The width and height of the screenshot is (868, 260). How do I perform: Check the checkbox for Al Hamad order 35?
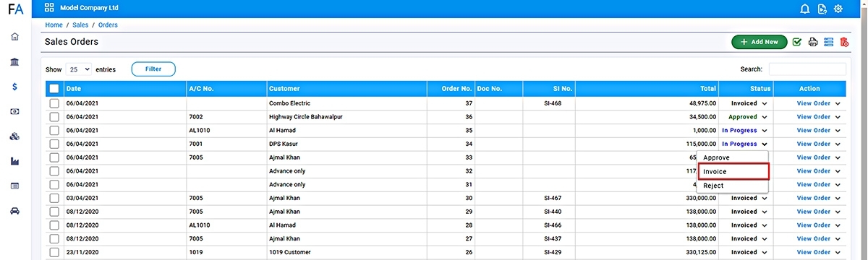[x=54, y=130]
